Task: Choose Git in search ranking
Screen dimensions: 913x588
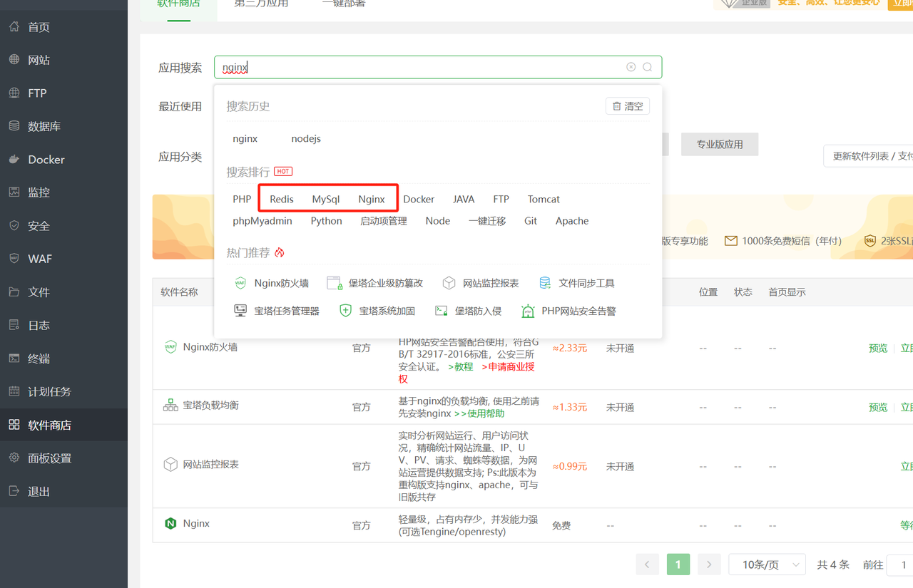Action: click(x=531, y=221)
